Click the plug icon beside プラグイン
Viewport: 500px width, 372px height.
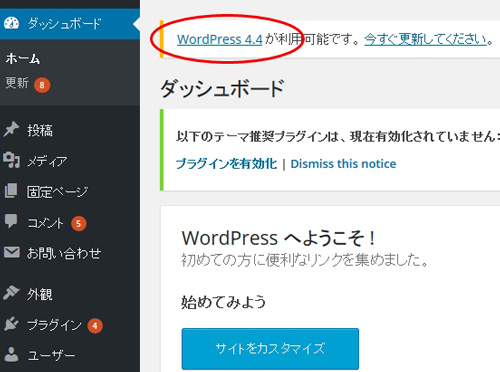tap(11, 324)
